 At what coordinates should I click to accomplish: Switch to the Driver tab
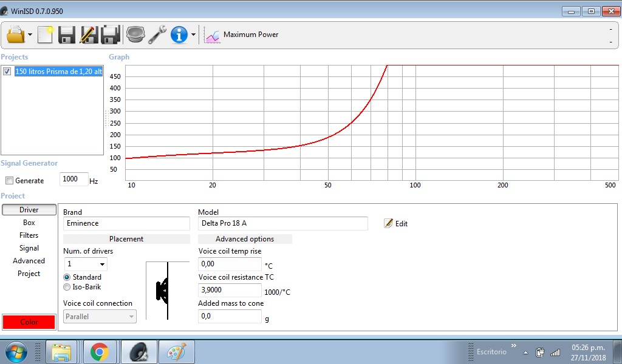29,210
